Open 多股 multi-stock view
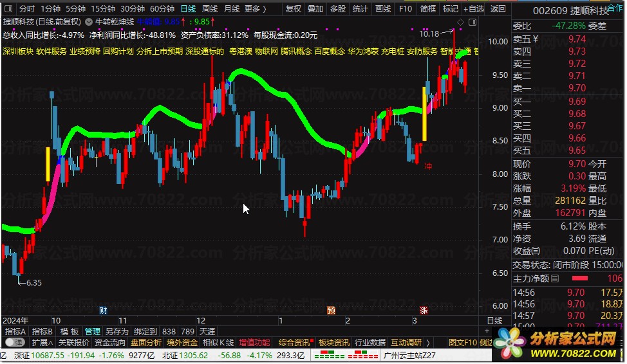This screenshot has width=627, height=364. click(337, 8)
